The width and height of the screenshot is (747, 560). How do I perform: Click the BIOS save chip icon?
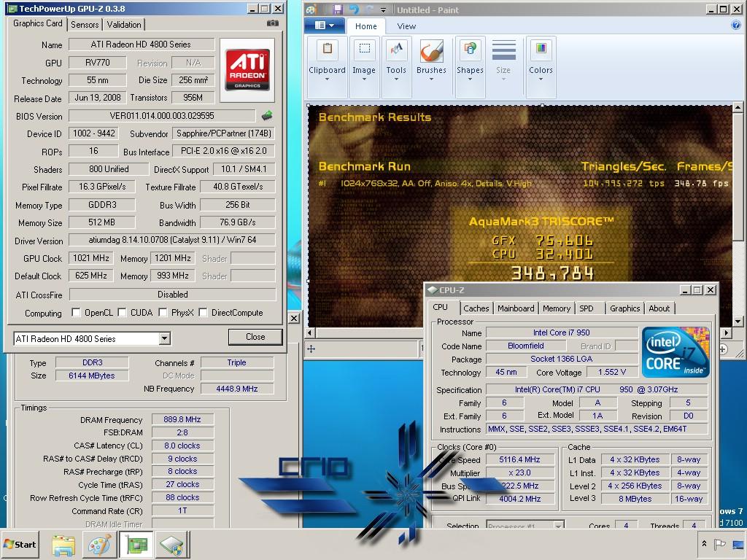[x=267, y=115]
